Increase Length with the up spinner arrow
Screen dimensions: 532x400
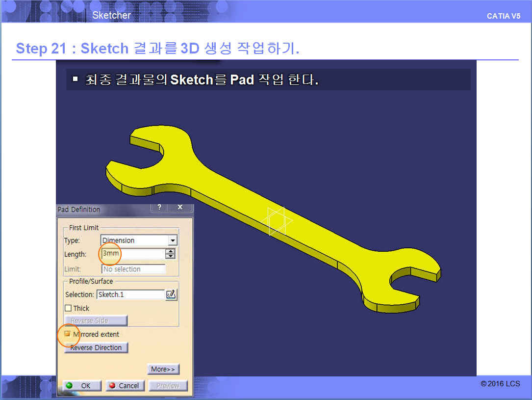(170, 251)
